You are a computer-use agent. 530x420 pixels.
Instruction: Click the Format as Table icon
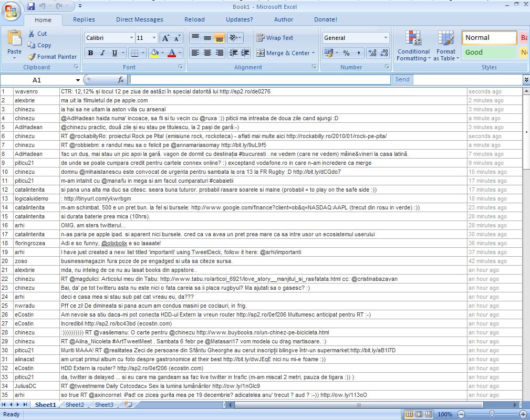pyautogui.click(x=446, y=38)
